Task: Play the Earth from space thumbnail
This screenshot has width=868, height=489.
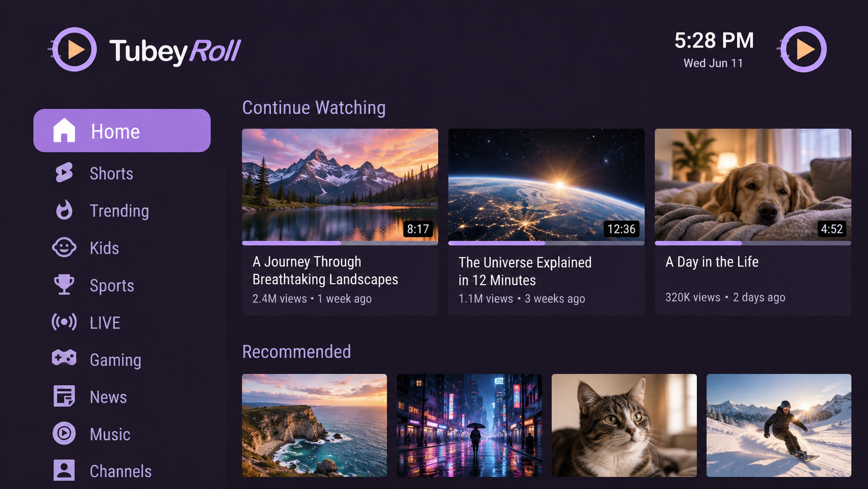Action: click(546, 184)
